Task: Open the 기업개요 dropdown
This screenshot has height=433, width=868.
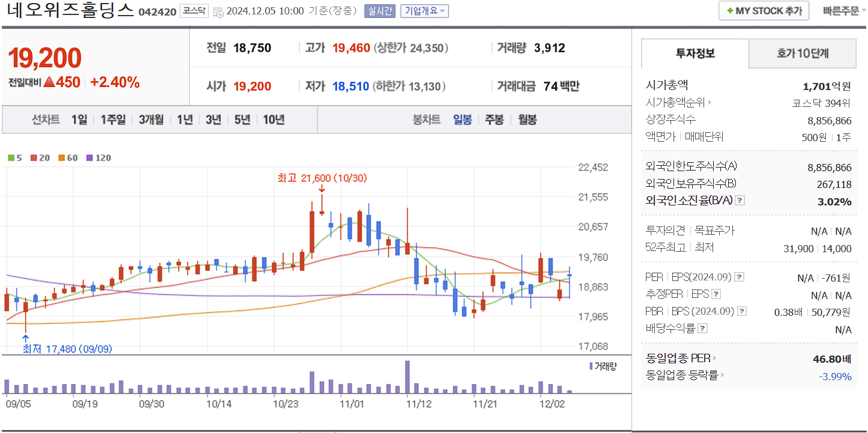Action: (423, 10)
